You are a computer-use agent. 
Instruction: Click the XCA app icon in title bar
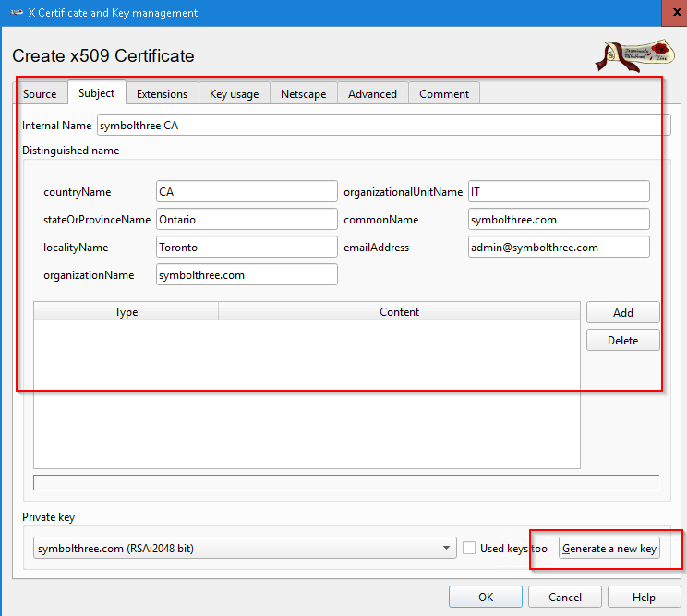pyautogui.click(x=16, y=13)
